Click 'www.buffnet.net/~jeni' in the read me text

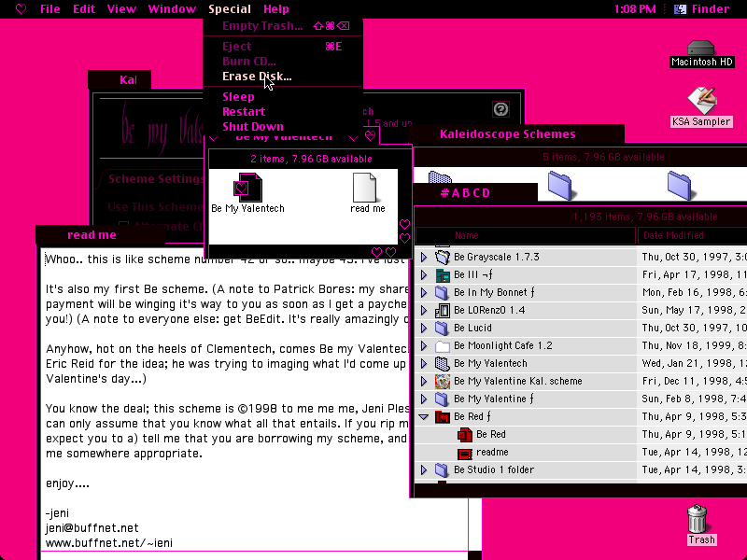[109, 543]
